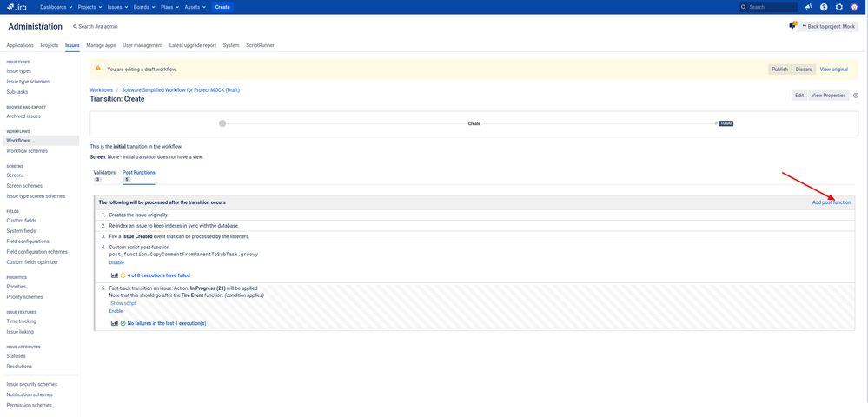Open Field configurations in sidebar
This screenshot has width=868, height=417.
pos(28,241)
